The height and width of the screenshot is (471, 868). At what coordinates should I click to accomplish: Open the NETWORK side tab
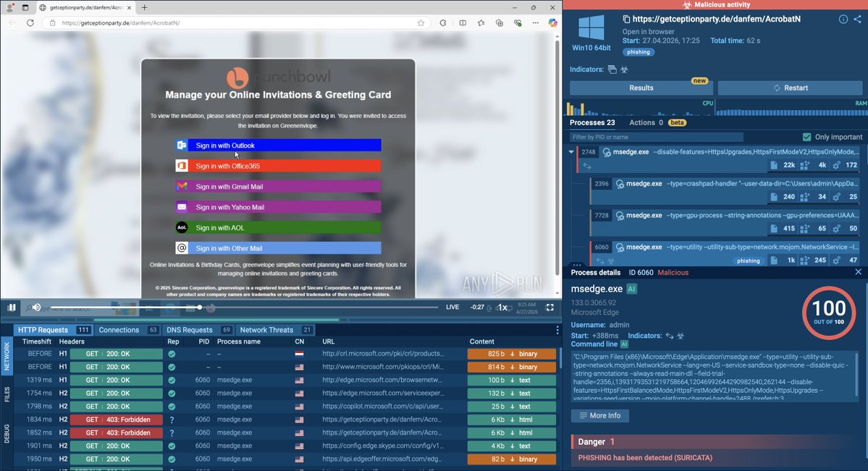pos(7,356)
